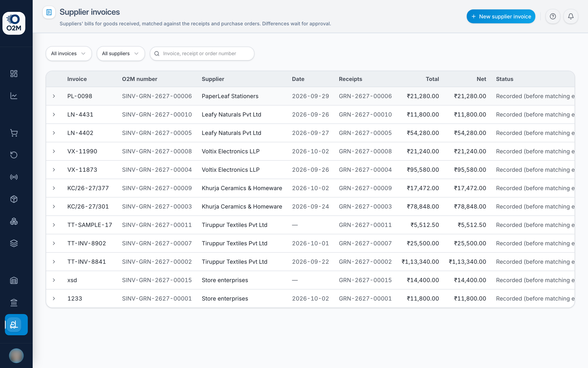The height and width of the screenshot is (368, 588).
Task: Expand the VX-11990 invoice row
Action: click(x=54, y=151)
